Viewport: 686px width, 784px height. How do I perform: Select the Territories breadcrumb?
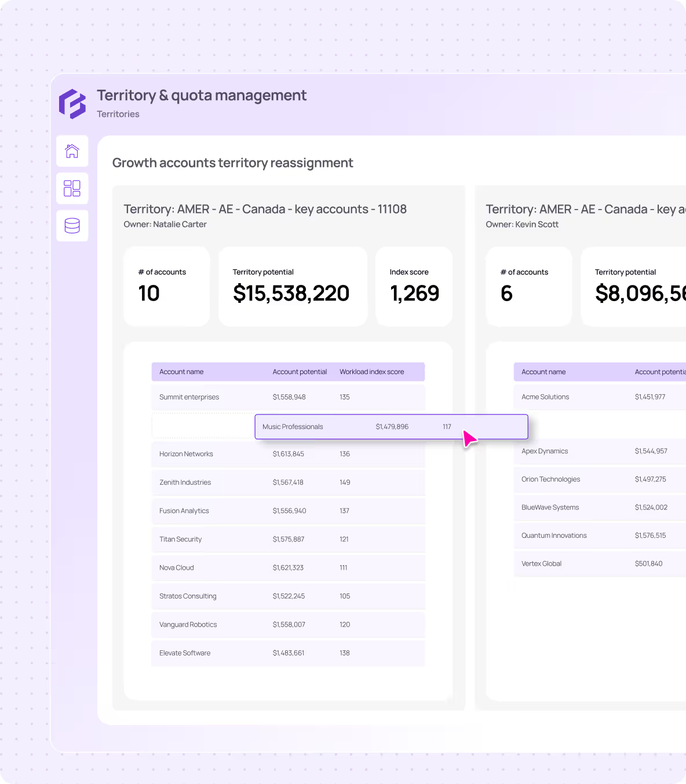118,114
